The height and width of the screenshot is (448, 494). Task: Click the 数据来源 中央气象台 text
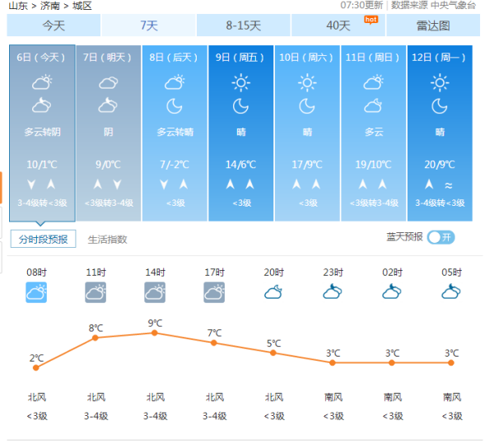(434, 6)
